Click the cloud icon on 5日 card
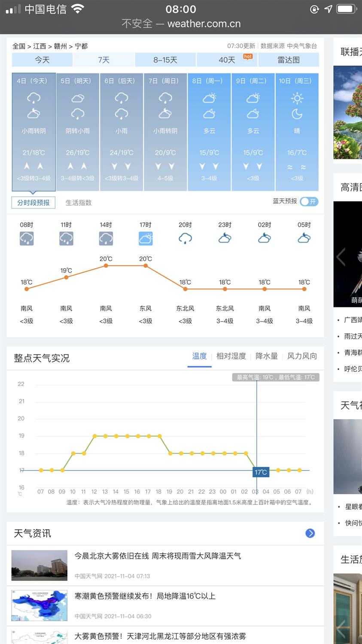This screenshot has height=644, width=362. pyautogui.click(x=78, y=98)
